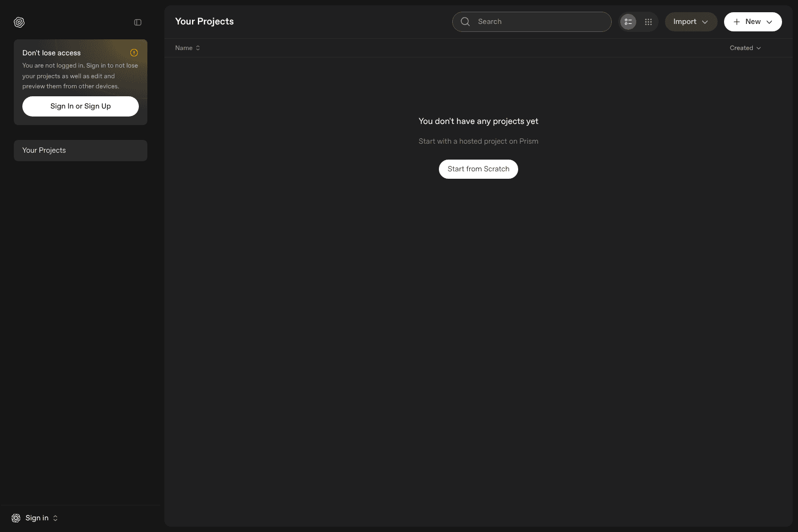Image resolution: width=798 pixels, height=532 pixels.
Task: Click the plus icon on New button
Action: click(x=737, y=22)
